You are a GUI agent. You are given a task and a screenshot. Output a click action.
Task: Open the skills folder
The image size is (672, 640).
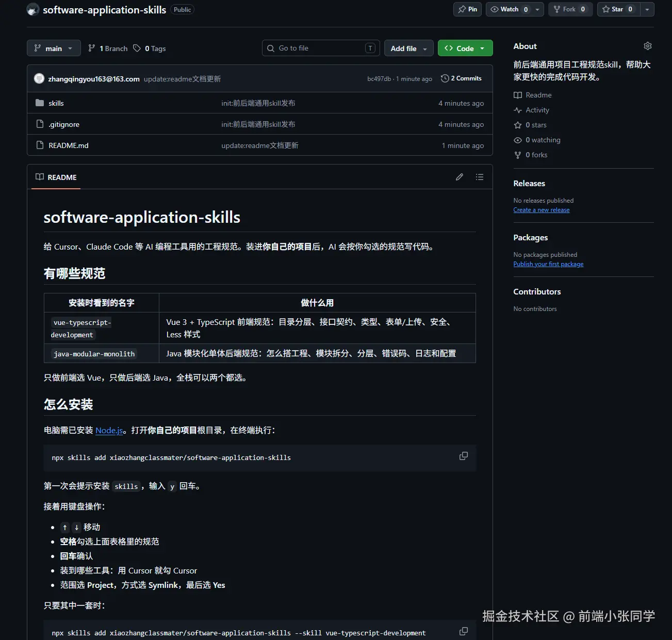[x=56, y=103]
